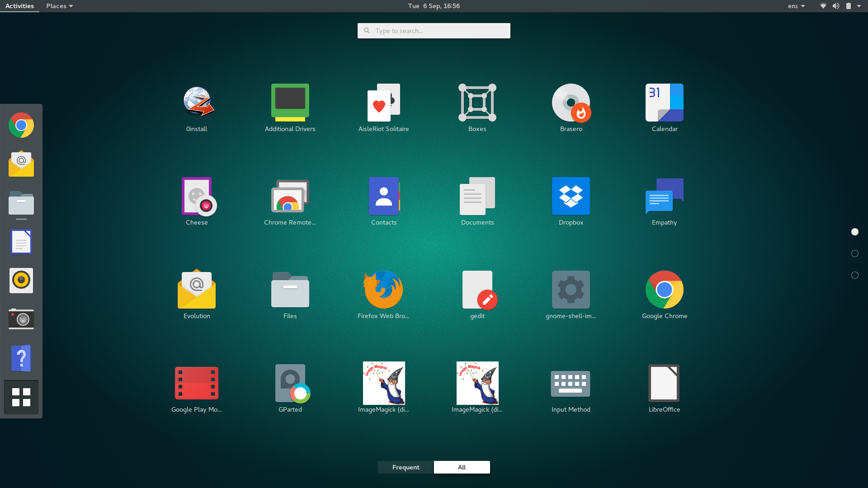Click the volume speaker icon

[836, 6]
